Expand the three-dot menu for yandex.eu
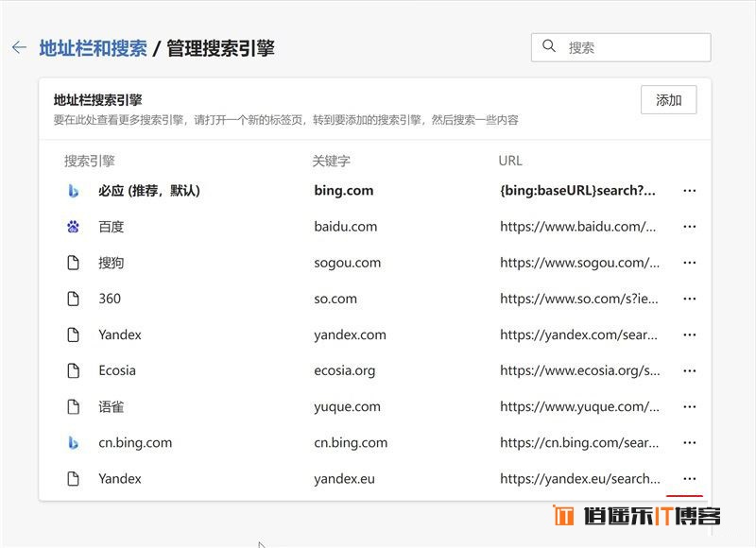This screenshot has width=756, height=548. point(689,478)
